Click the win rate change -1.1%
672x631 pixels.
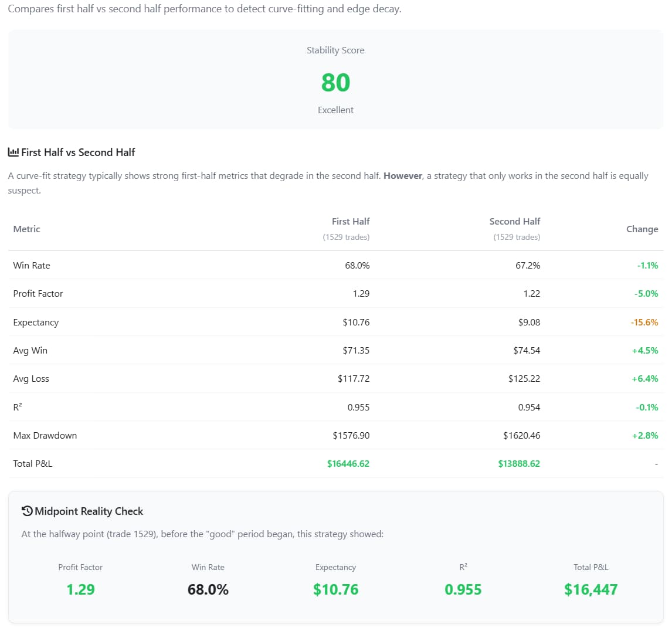click(x=647, y=265)
